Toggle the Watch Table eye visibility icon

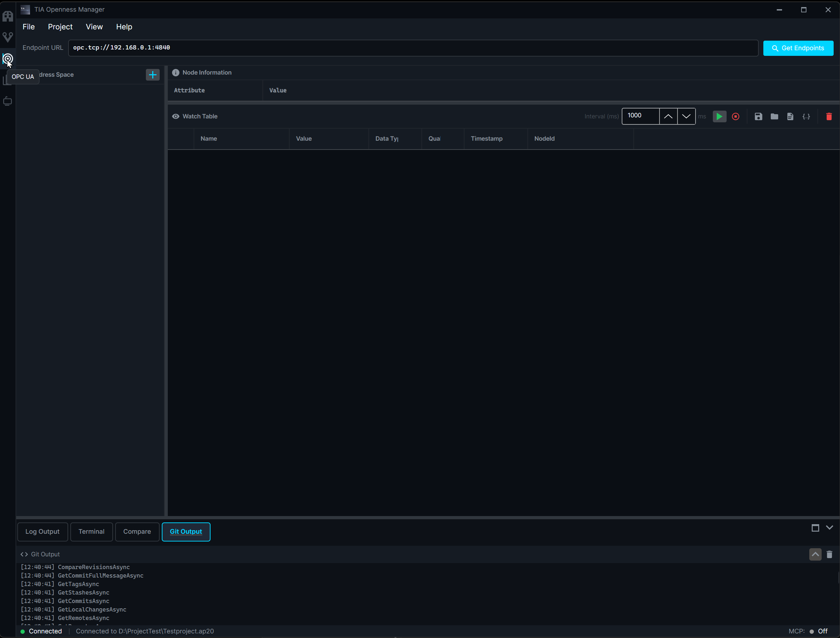176,116
